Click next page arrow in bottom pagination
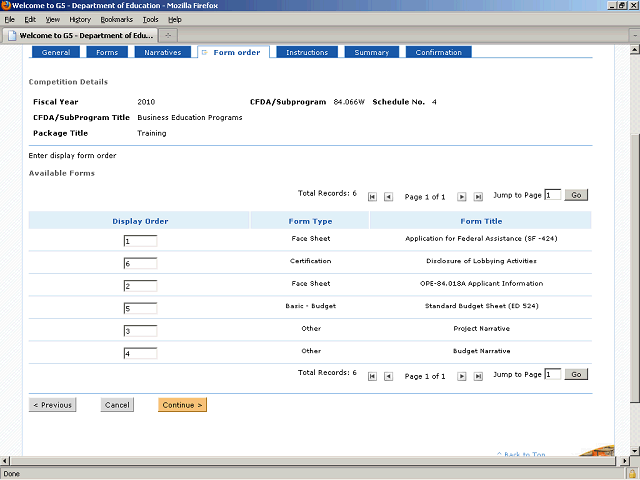Image resolution: width=640 pixels, height=480 pixels. pyautogui.click(x=462, y=376)
